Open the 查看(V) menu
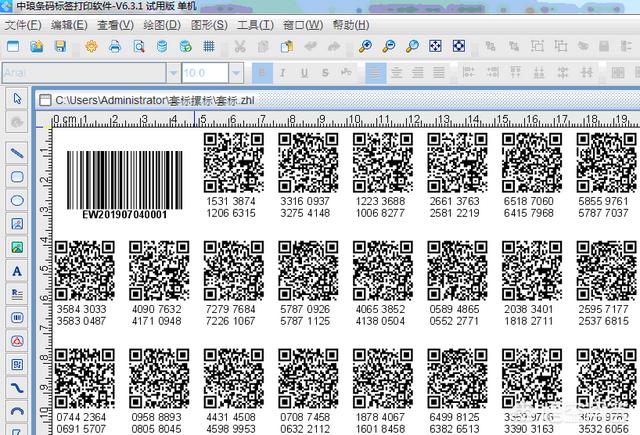Screen dimensions: 640x435 (115, 25)
